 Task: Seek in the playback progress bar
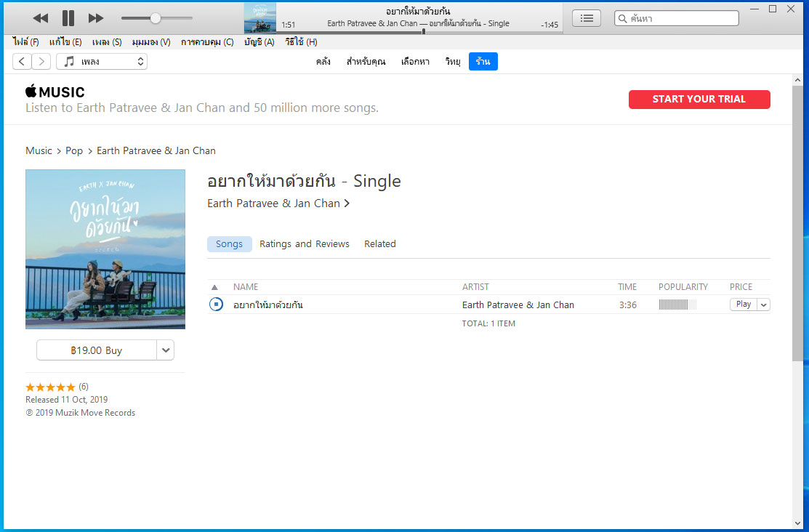(x=419, y=32)
